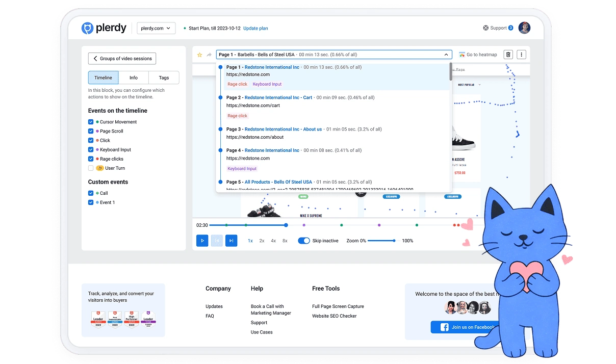Image resolution: width=616 pixels, height=364 pixels.
Task: Open the three-dot more options menu
Action: pos(521,55)
